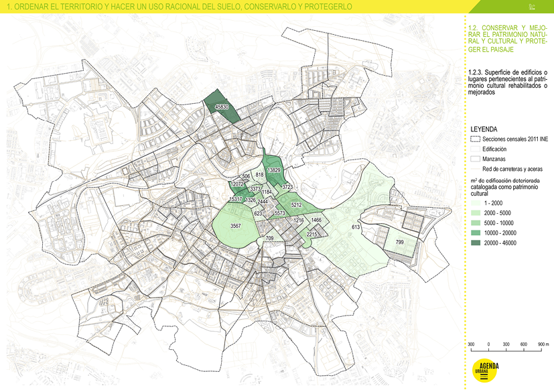The image size is (554, 392).
Task: Select the census section labeled 13829
Action: (x=273, y=171)
